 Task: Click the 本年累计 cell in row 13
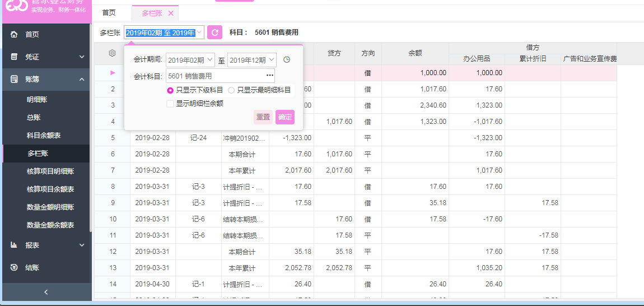[x=245, y=268]
